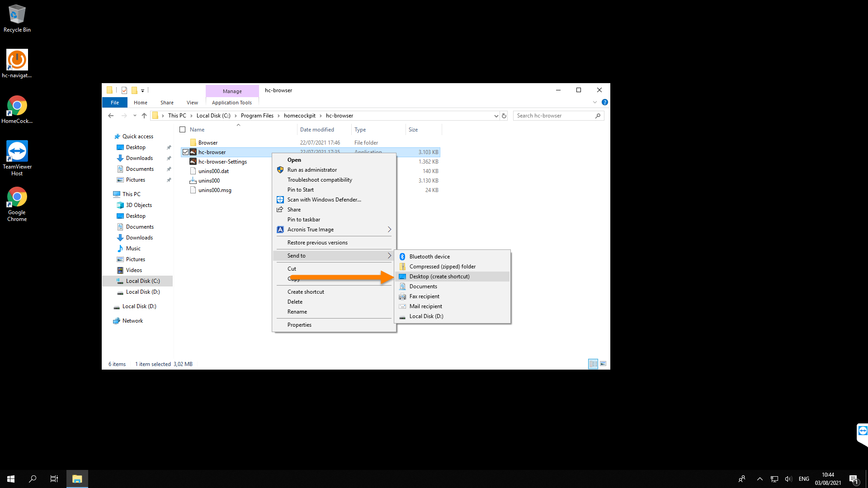The image size is (868, 488).
Task: Select Local Disk (C:) in the navigation pane
Action: point(143,281)
